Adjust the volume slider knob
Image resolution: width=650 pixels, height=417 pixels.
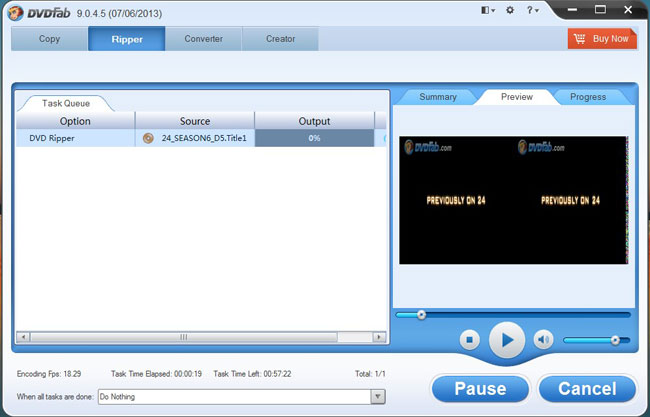click(x=615, y=340)
